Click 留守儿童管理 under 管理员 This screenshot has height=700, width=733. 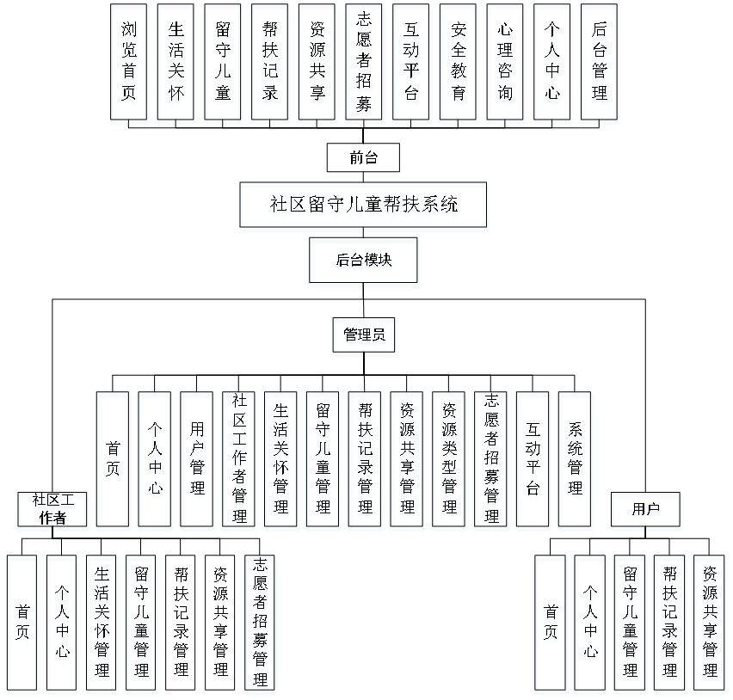(x=323, y=459)
